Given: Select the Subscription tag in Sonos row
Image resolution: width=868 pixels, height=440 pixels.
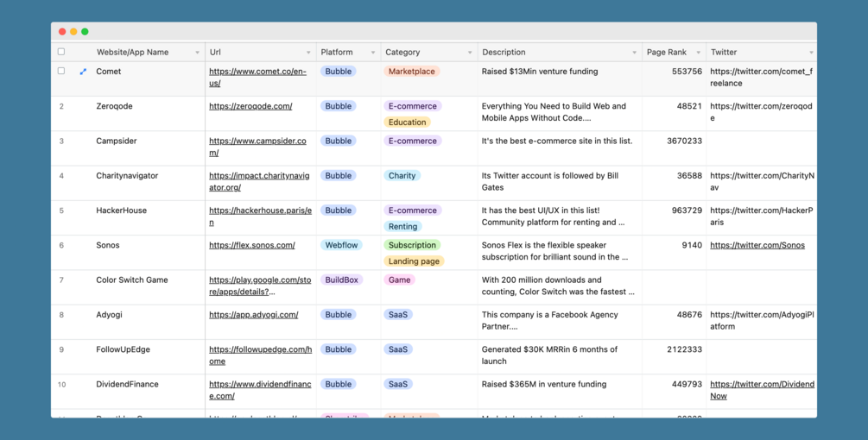Looking at the screenshot, I should 412,245.
